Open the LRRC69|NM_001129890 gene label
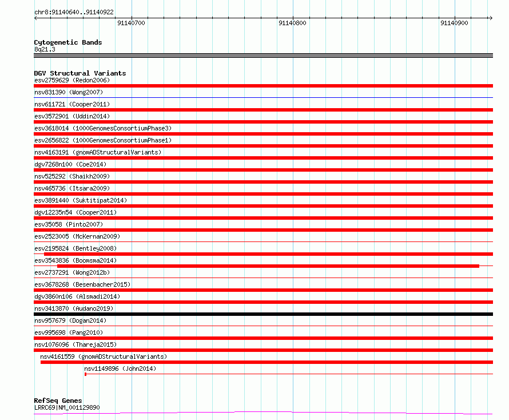Screen dimensions: 509x420 [67, 407]
